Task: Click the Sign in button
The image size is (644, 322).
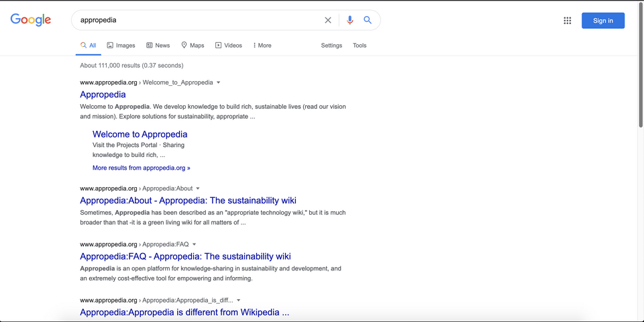Action: (x=603, y=21)
